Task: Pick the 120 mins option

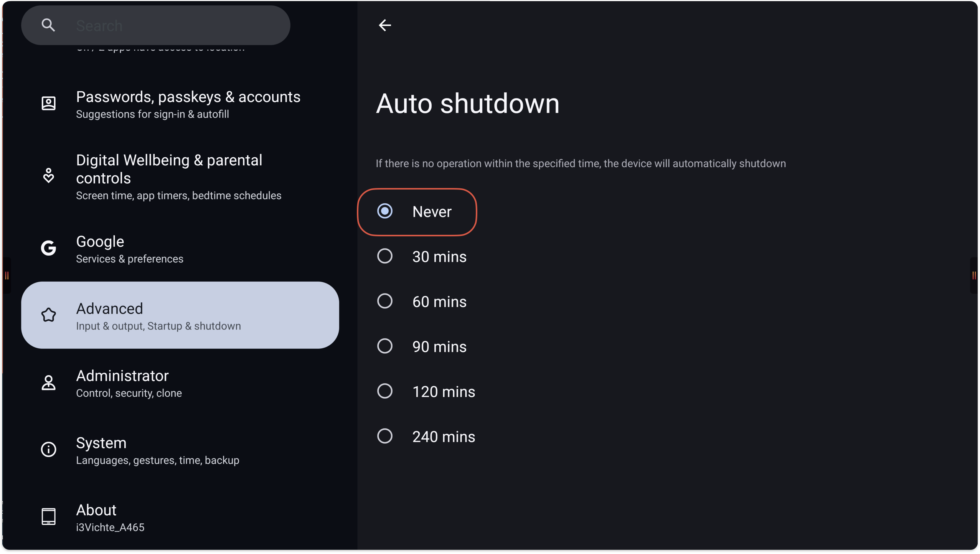Action: click(x=384, y=391)
